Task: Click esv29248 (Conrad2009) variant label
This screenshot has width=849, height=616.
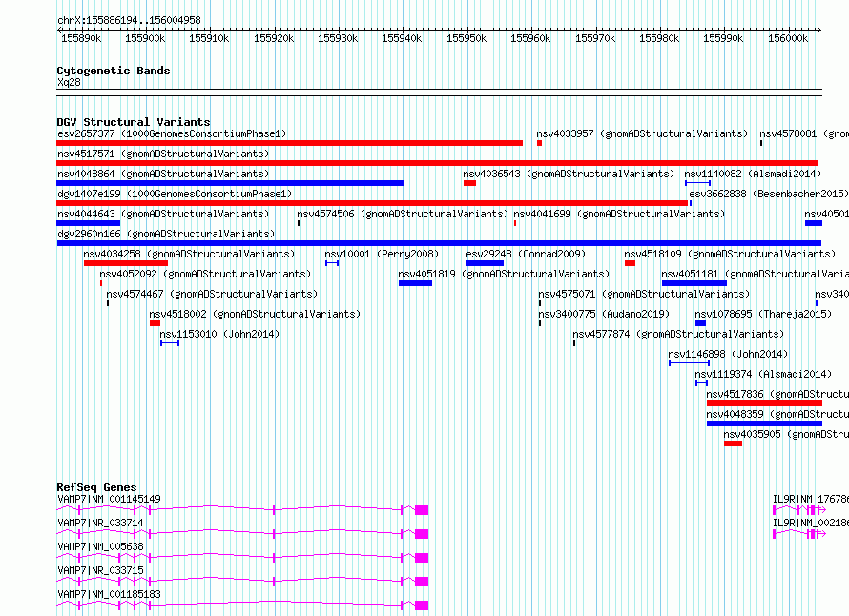Action: click(526, 254)
